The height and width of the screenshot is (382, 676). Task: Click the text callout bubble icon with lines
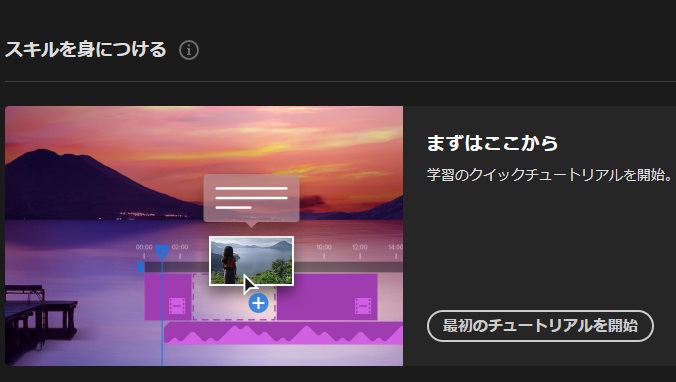point(251,200)
